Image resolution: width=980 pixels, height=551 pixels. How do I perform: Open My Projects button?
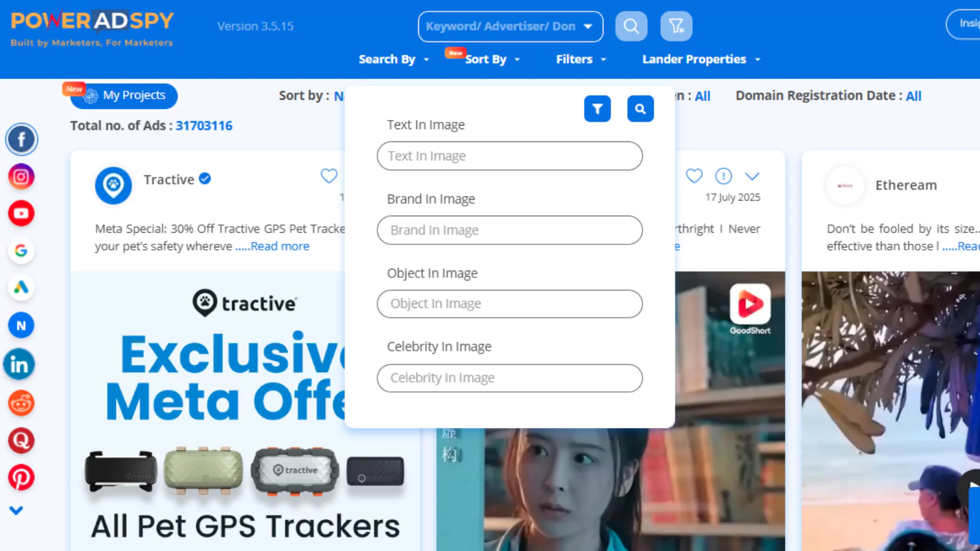click(124, 96)
